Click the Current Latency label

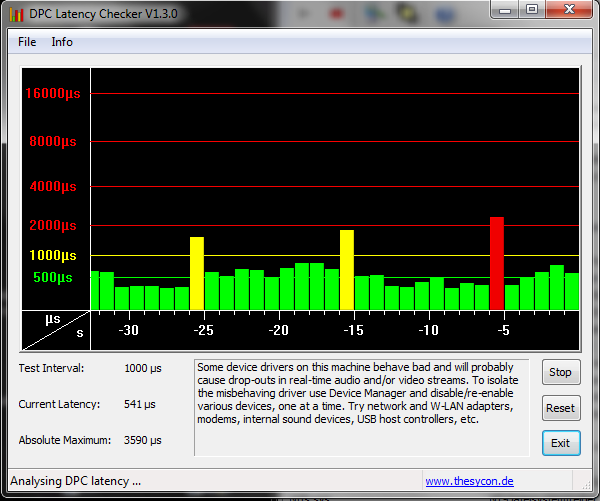pos(59,404)
